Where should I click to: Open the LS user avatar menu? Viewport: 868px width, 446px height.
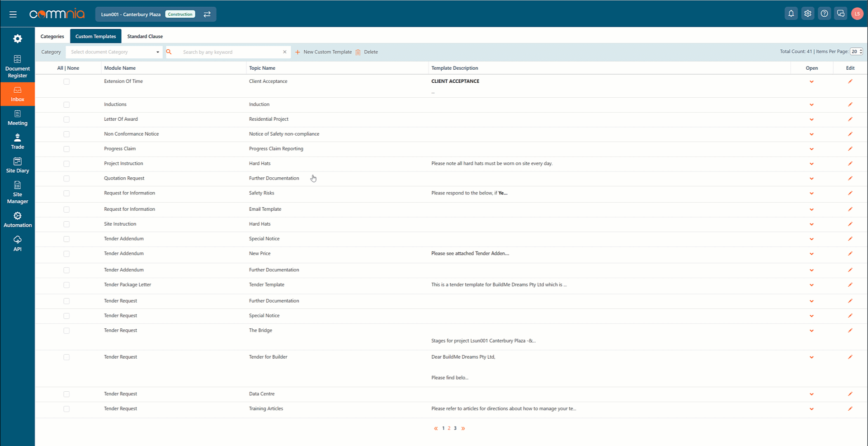pyautogui.click(x=857, y=14)
